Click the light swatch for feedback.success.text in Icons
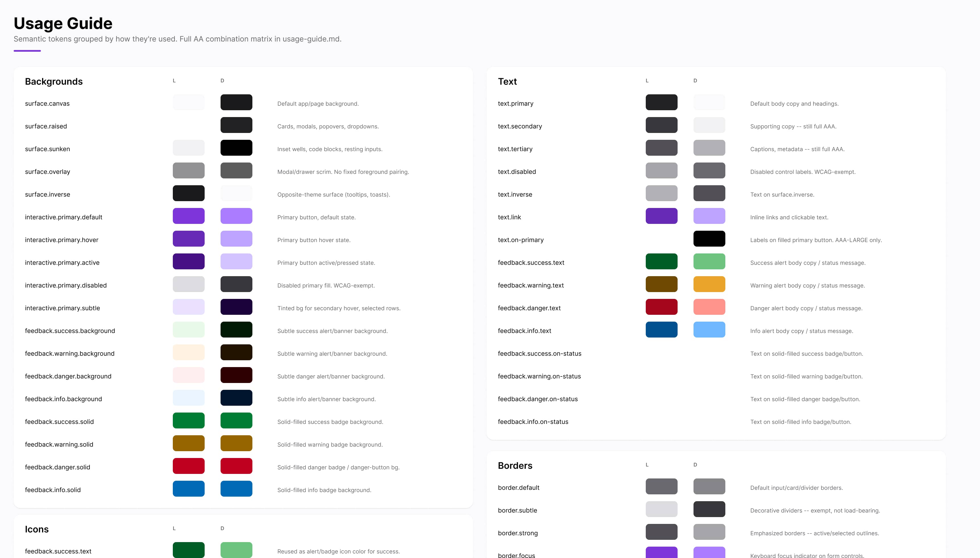This screenshot has width=980, height=558. click(x=188, y=550)
